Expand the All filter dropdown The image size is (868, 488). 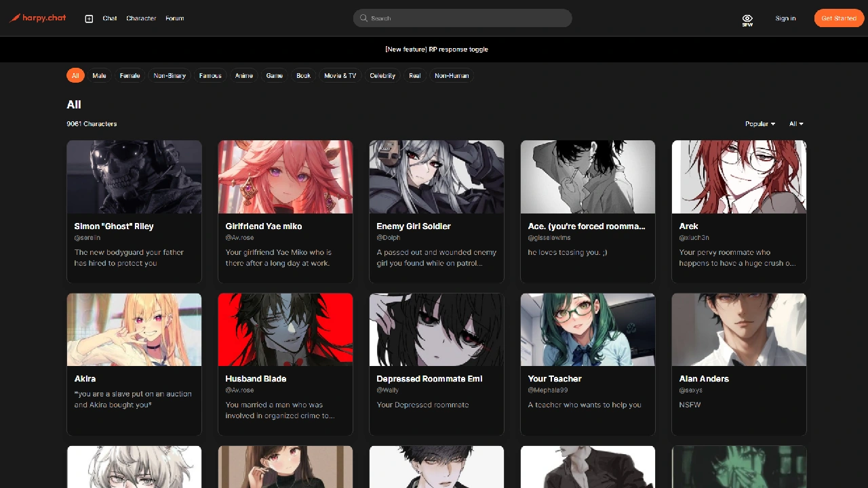pos(796,124)
